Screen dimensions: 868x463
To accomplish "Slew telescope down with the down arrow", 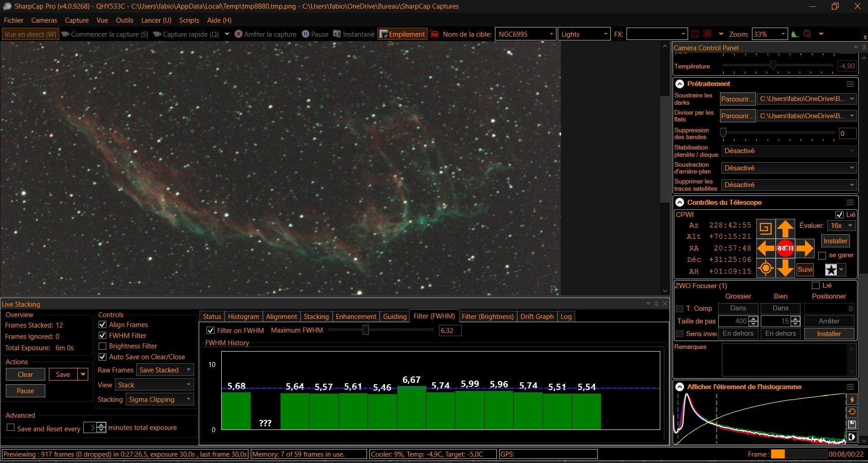I will pyautogui.click(x=785, y=268).
